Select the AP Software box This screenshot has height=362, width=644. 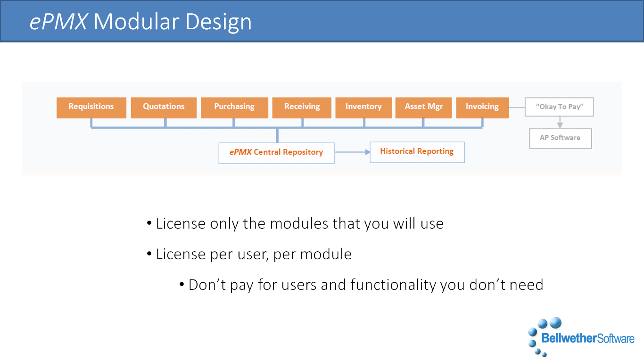pos(560,138)
